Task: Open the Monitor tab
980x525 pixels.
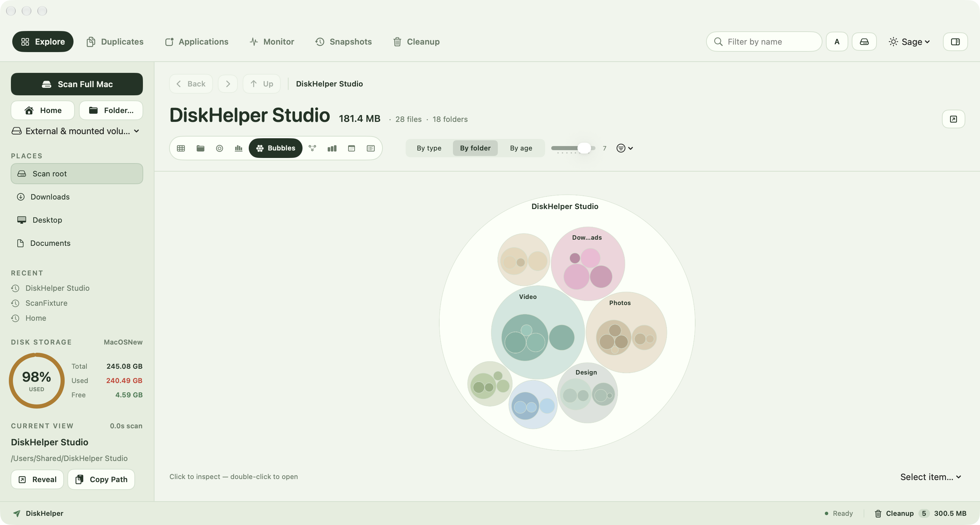Action: (272, 42)
